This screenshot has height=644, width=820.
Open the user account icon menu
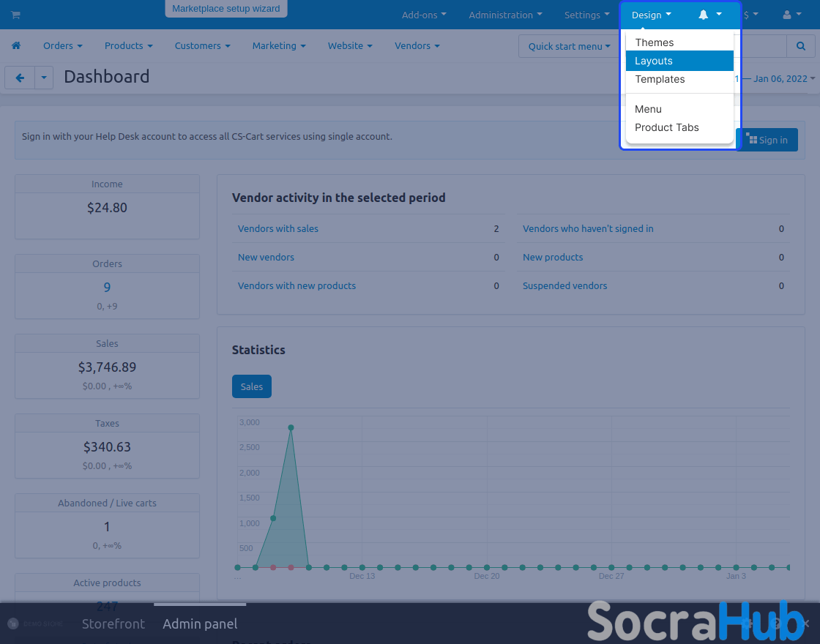787,15
